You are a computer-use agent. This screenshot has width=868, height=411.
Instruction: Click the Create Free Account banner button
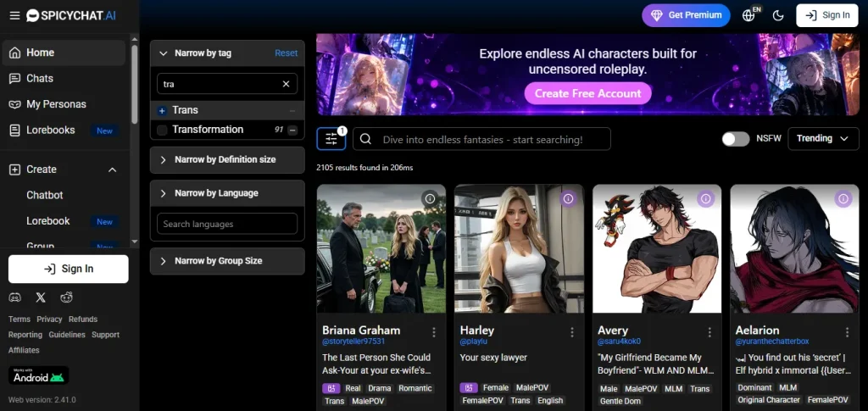pos(588,93)
